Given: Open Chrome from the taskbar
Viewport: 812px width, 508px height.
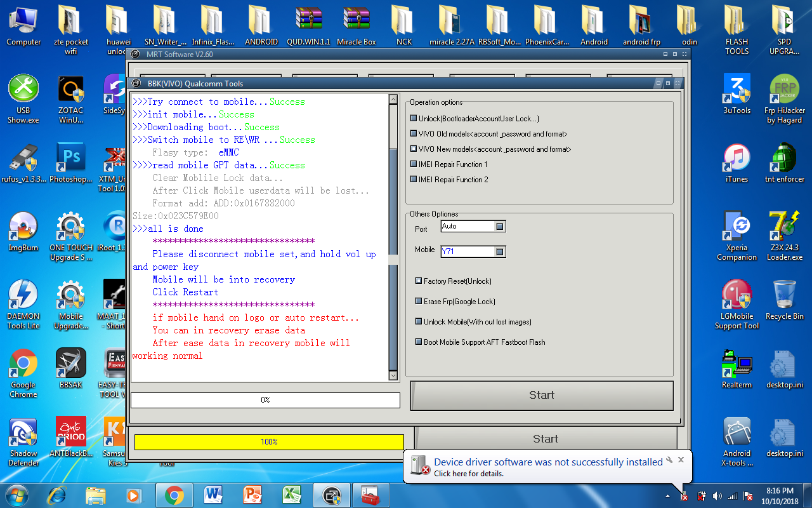Looking at the screenshot, I should (x=174, y=495).
